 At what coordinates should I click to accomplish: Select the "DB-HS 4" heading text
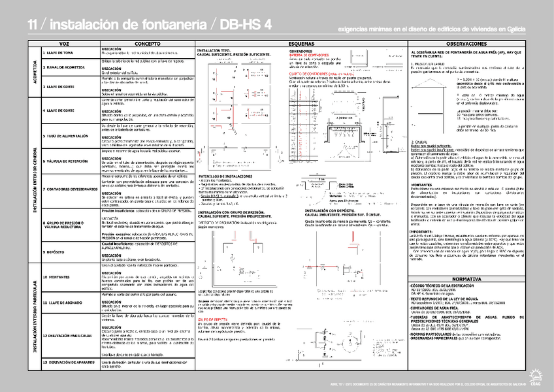tap(246, 25)
